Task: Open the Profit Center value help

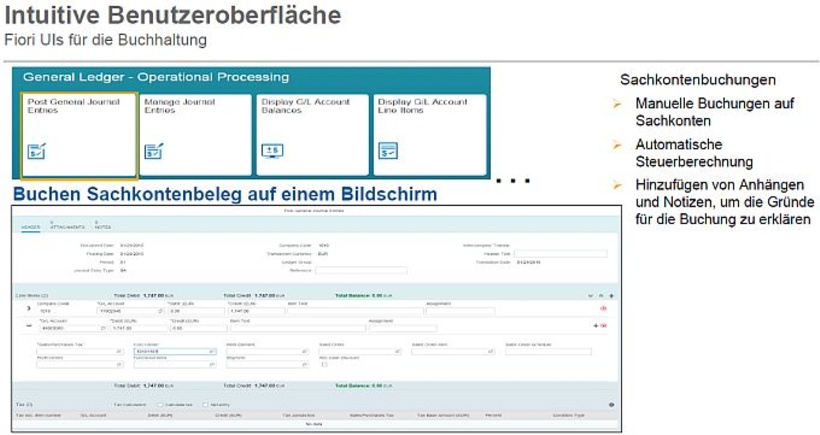Action: click(x=119, y=365)
